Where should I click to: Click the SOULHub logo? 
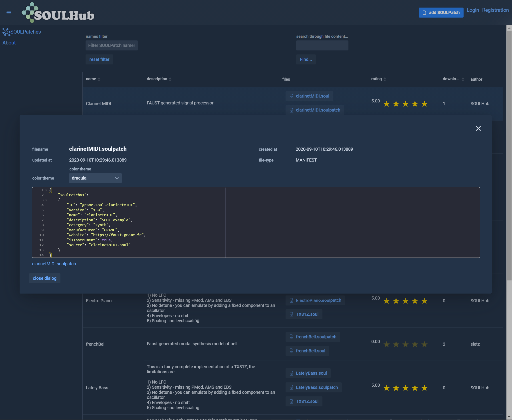point(58,13)
